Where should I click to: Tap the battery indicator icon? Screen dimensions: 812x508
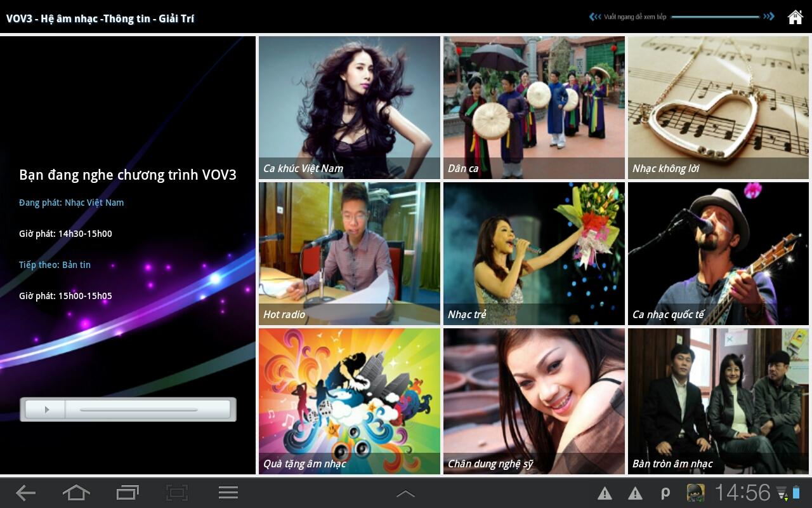tap(796, 493)
